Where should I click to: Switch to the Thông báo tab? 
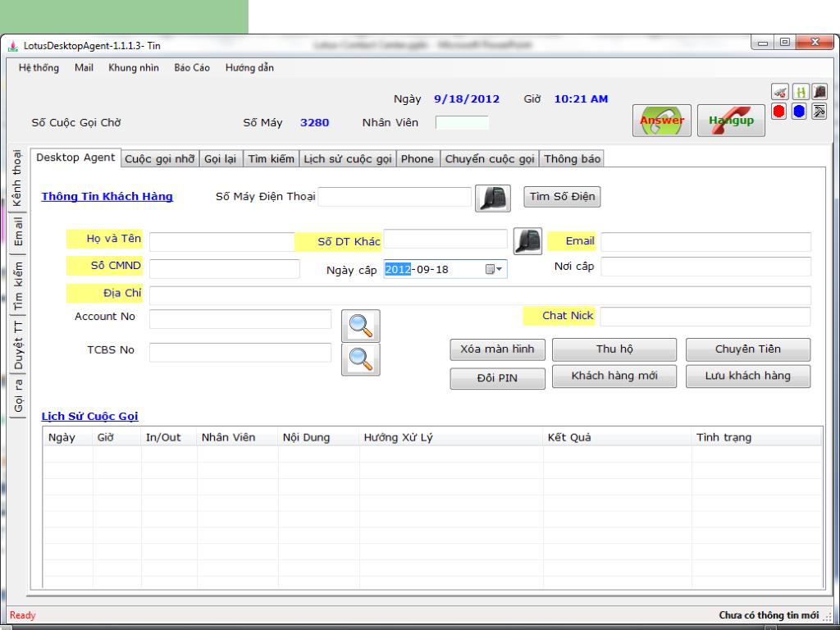coord(572,159)
